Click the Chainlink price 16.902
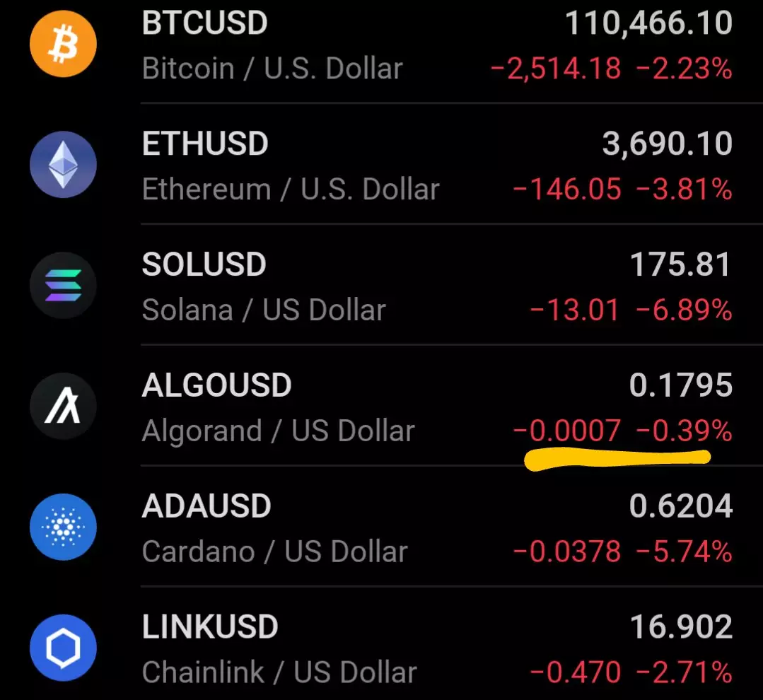Screen dimensions: 763x700 coord(680,628)
